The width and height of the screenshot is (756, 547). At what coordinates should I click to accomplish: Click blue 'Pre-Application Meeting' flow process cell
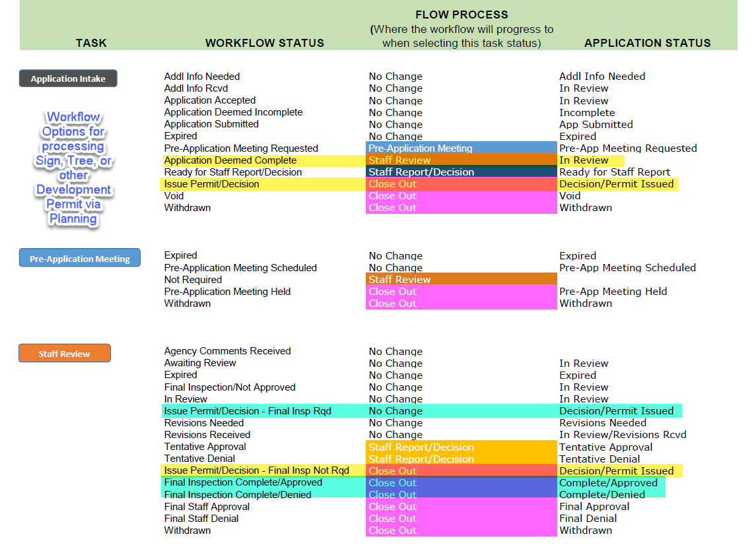tap(462, 148)
